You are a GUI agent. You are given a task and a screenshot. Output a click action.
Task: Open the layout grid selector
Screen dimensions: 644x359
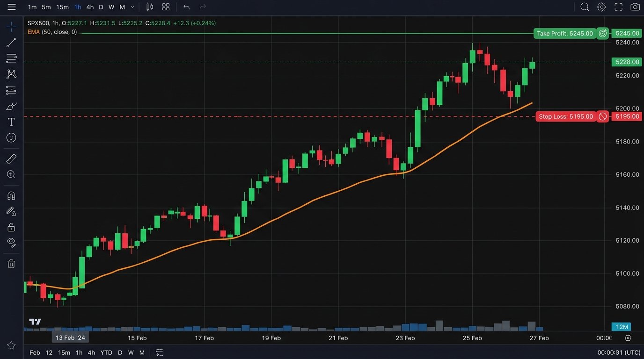166,7
